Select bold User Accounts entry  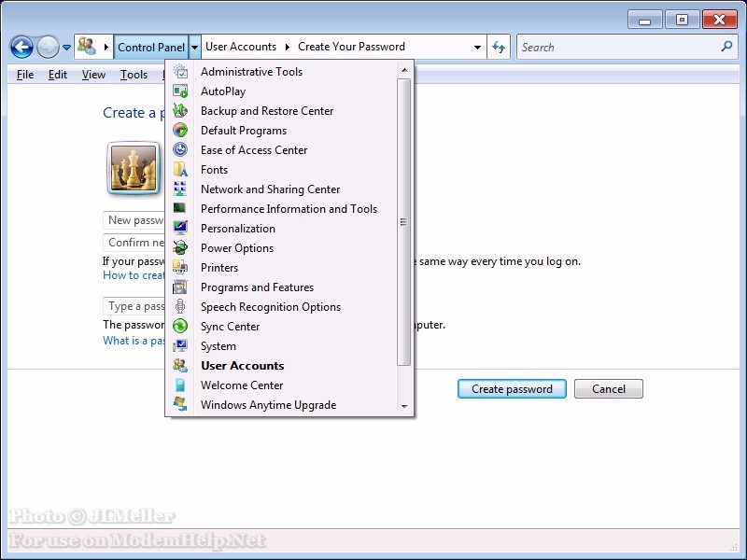(243, 365)
